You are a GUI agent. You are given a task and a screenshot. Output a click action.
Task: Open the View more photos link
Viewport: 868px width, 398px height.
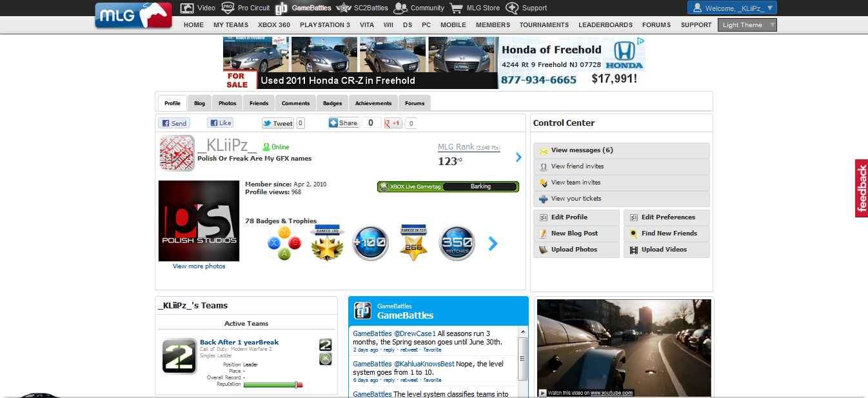[x=199, y=266]
